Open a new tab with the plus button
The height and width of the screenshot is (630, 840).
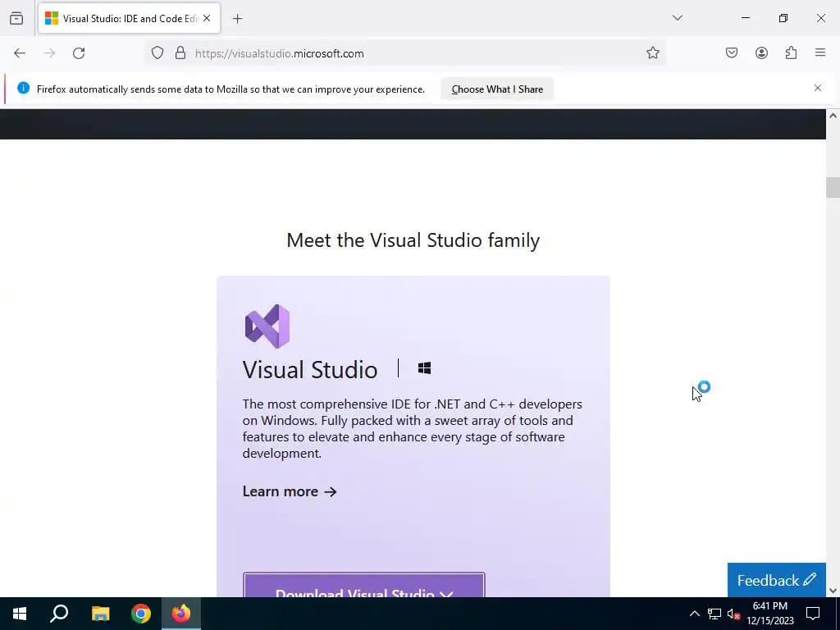(x=237, y=19)
